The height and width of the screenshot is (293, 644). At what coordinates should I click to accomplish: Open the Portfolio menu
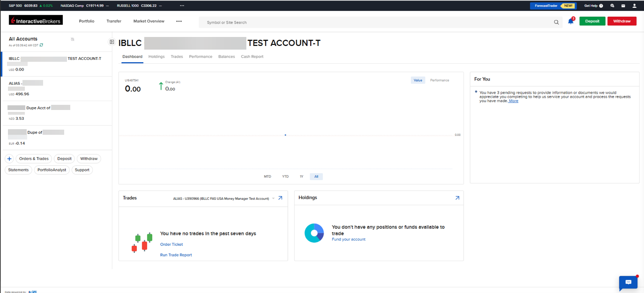tap(87, 21)
